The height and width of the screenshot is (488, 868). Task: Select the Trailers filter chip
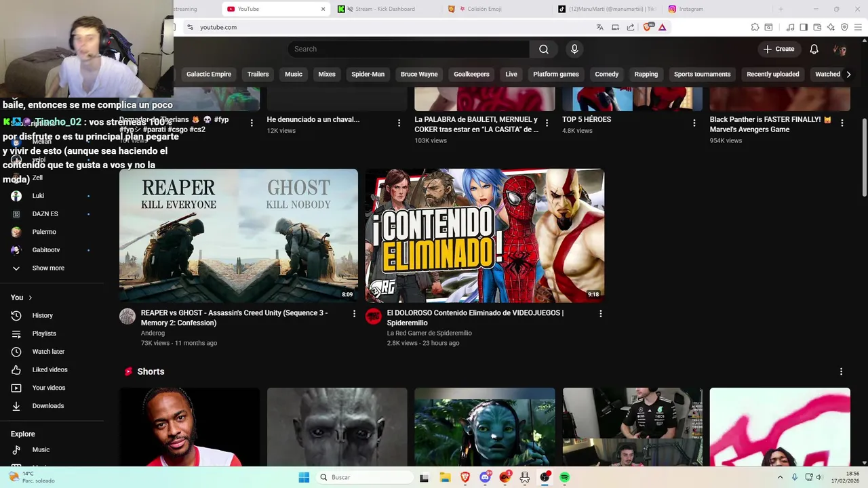tap(258, 74)
